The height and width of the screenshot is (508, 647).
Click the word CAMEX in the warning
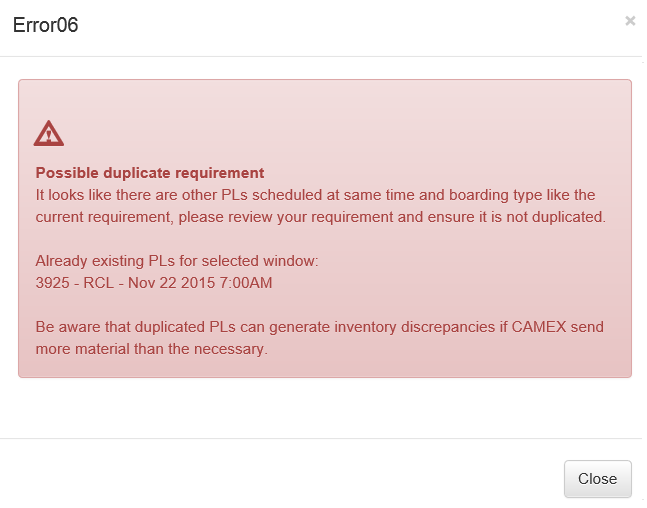tap(538, 327)
